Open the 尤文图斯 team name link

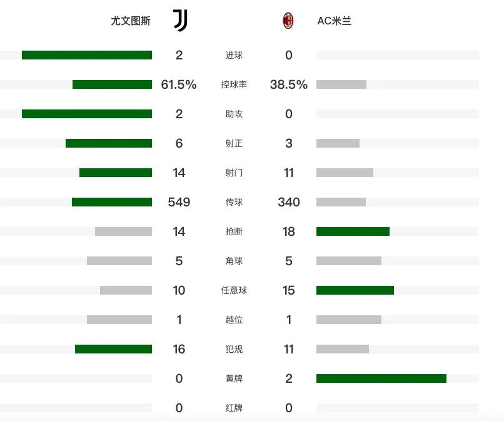pos(131,21)
